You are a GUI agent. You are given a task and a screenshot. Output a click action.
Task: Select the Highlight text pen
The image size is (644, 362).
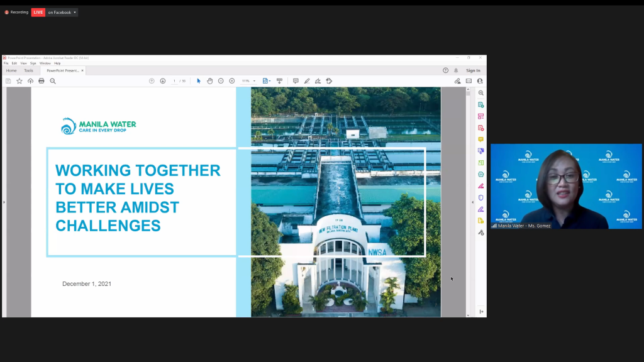click(307, 81)
